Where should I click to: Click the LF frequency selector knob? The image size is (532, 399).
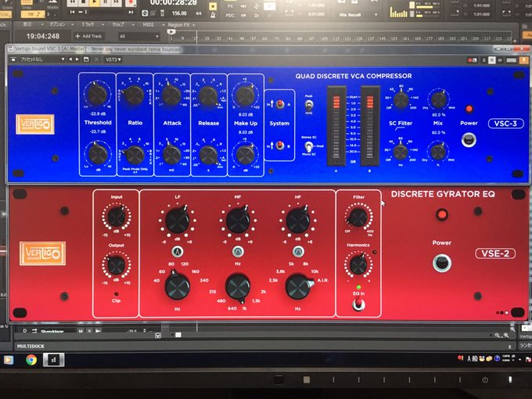[177, 286]
